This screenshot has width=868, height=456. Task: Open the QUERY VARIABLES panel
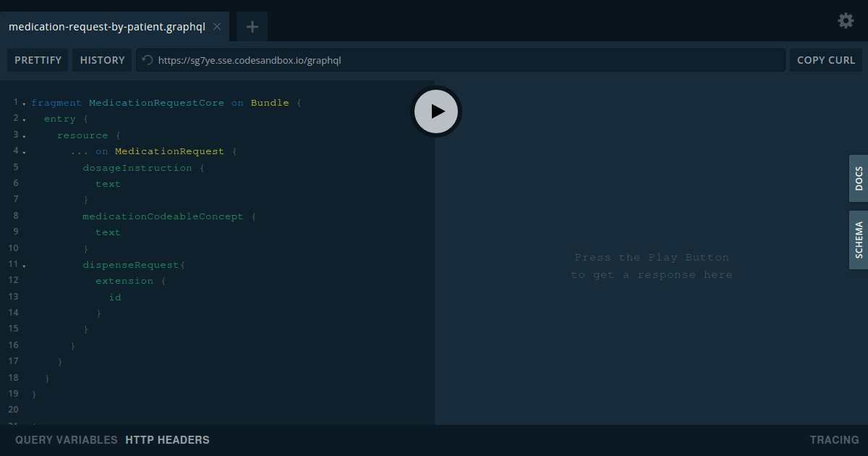pos(66,439)
